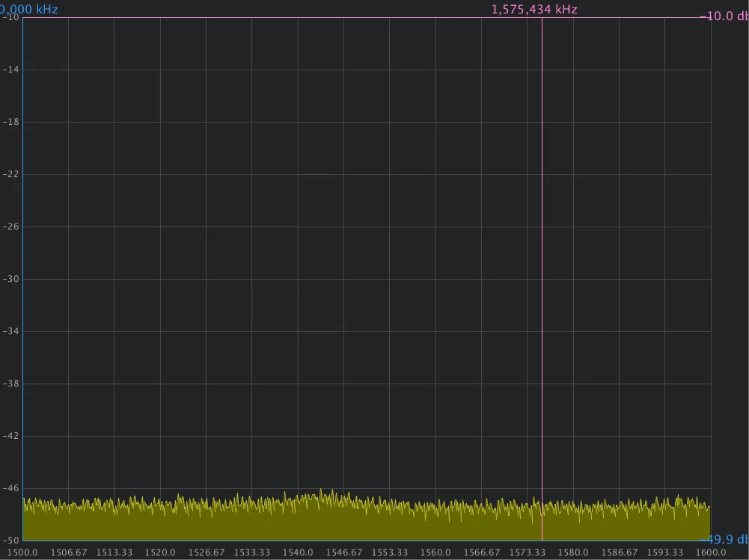This screenshot has height=560, width=749.
Task: Click the 1513.33 frequency axis label
Action: (x=114, y=553)
